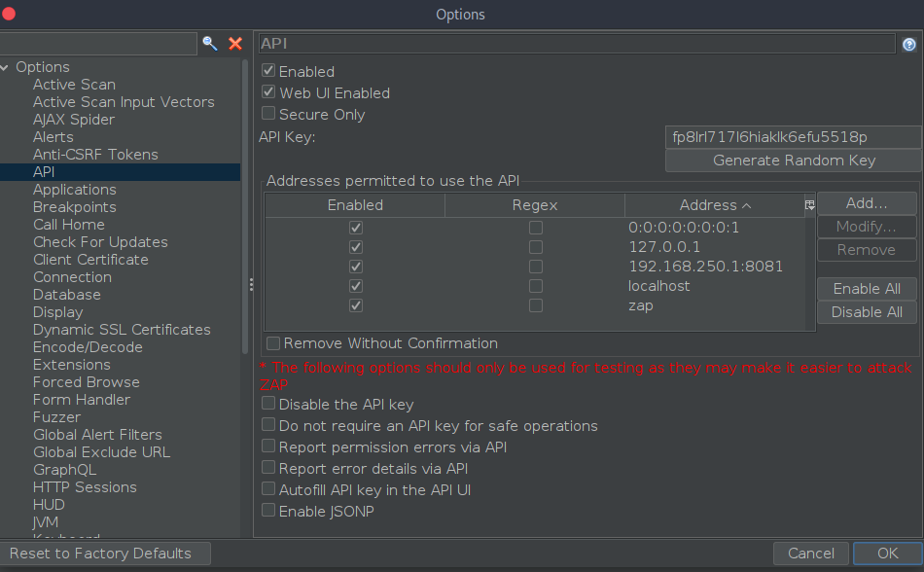
Task: Click the API Key text field
Action: (793, 136)
